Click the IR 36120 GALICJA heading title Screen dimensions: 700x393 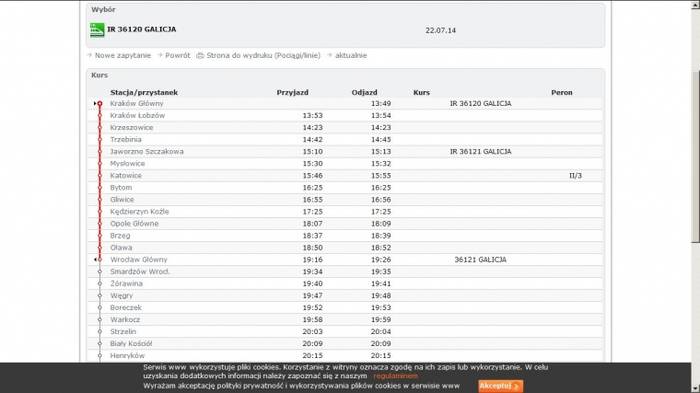click(x=142, y=29)
